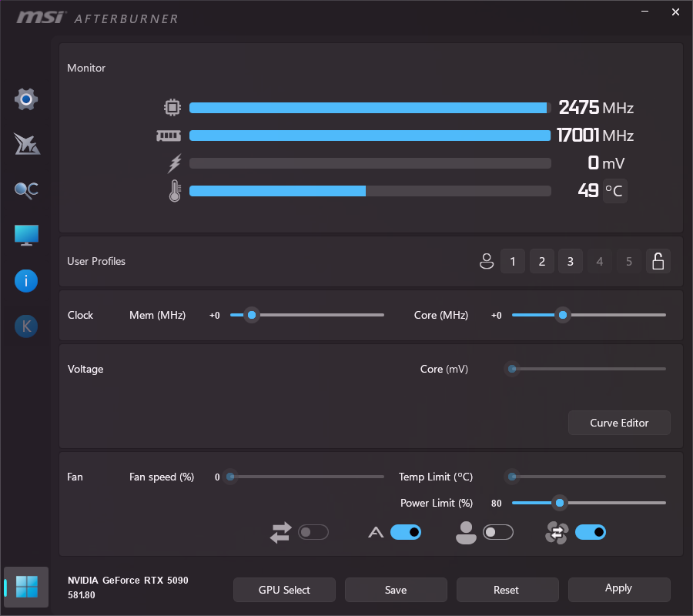Enable the user-defined fan toggle
693x616 pixels.
(498, 532)
